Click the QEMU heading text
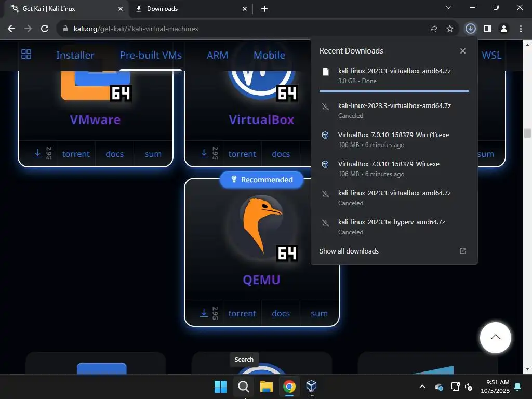 click(262, 280)
